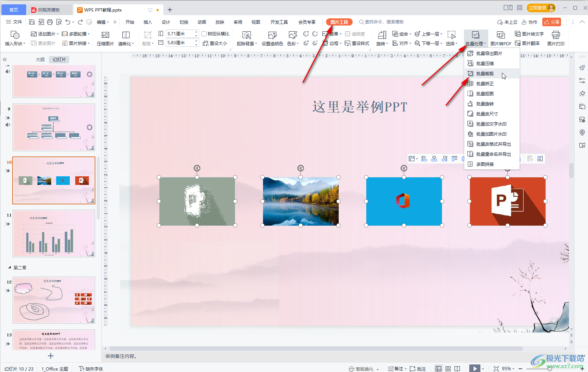Viewport: 588px width, 372px height.
Task: Collapse the slide panel with double chevron
Action: click(x=5, y=59)
